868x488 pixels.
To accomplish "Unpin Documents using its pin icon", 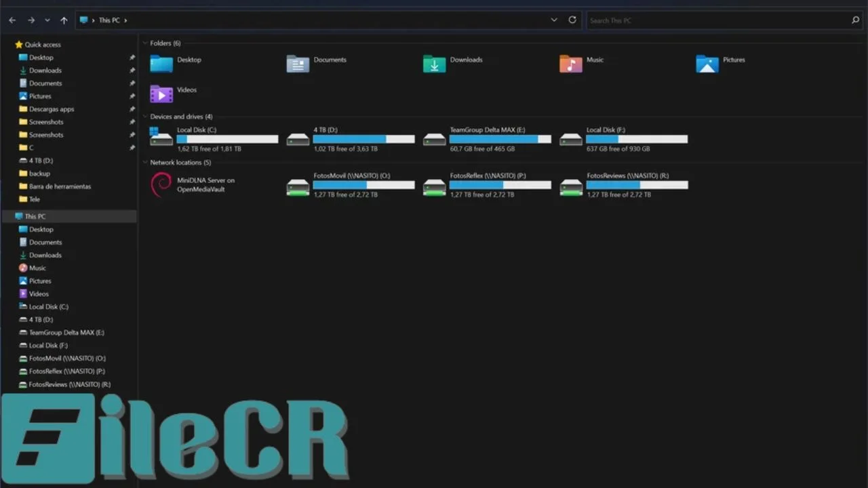I will 132,83.
